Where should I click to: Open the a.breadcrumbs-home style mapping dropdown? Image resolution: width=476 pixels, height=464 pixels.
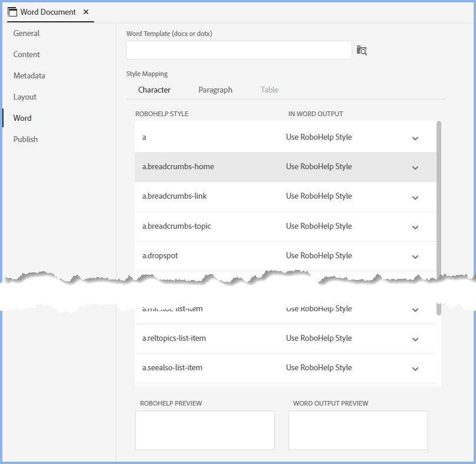pyautogui.click(x=415, y=167)
